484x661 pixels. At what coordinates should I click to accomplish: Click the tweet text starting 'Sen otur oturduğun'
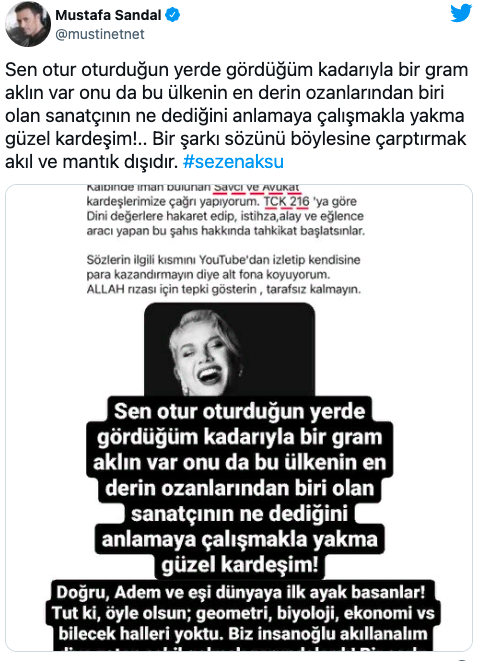pyautogui.click(x=236, y=116)
